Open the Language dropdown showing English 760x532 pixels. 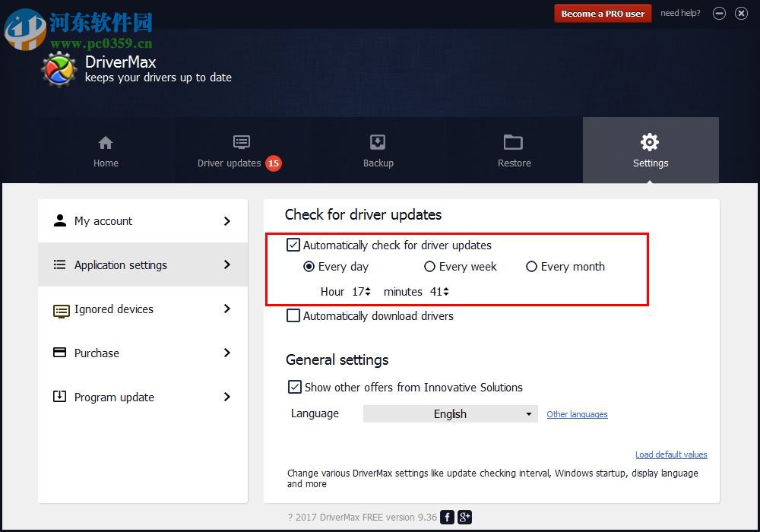[x=450, y=413]
